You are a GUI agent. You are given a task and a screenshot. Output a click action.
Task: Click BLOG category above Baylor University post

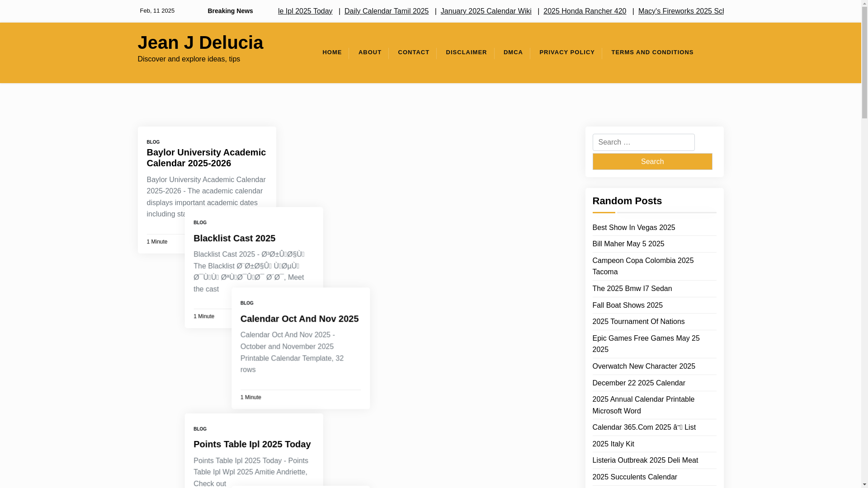[153, 142]
